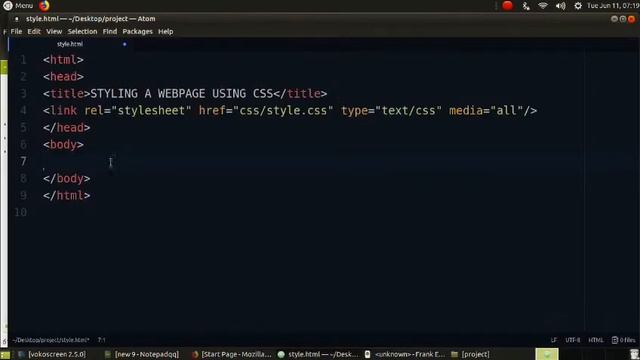The width and height of the screenshot is (640, 360).
Task: Open the Selection menu
Action: coord(82,31)
